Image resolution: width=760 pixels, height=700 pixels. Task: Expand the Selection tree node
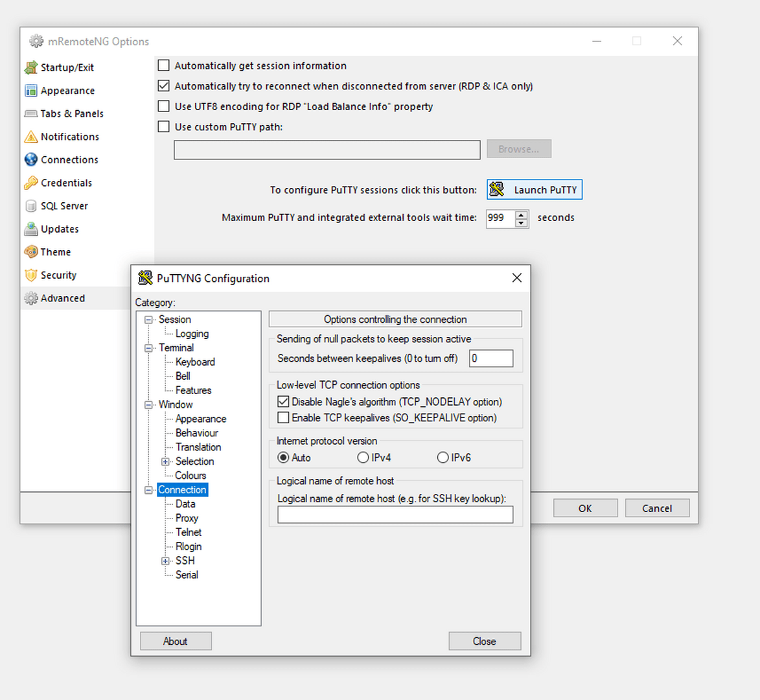165,461
